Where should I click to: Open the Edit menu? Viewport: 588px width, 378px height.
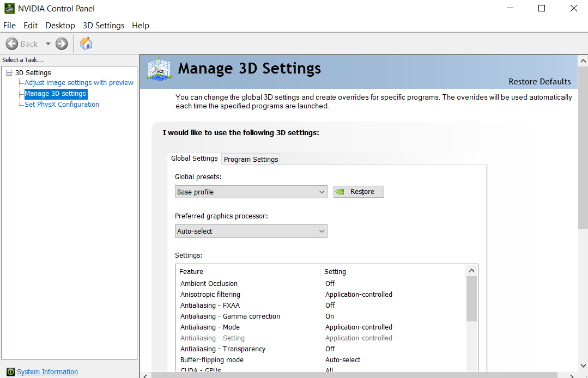31,26
